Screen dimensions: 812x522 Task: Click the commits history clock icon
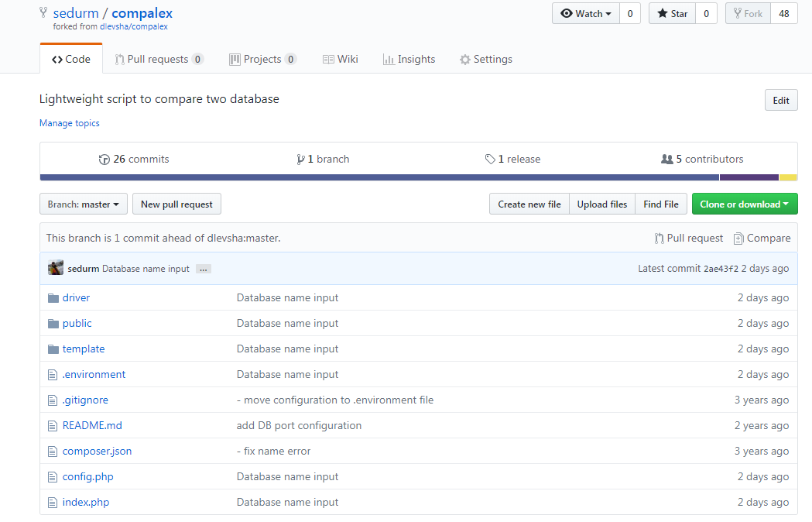[x=104, y=160]
